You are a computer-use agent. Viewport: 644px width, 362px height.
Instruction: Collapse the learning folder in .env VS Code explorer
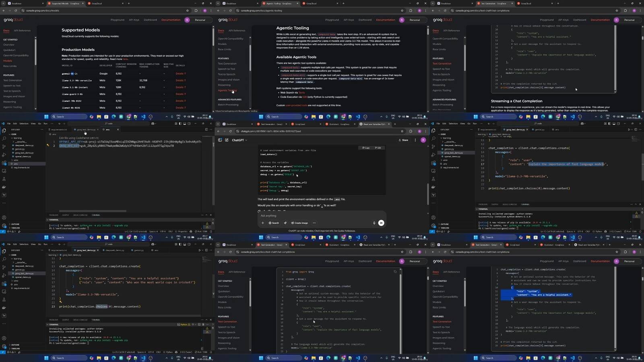(x=18, y=138)
